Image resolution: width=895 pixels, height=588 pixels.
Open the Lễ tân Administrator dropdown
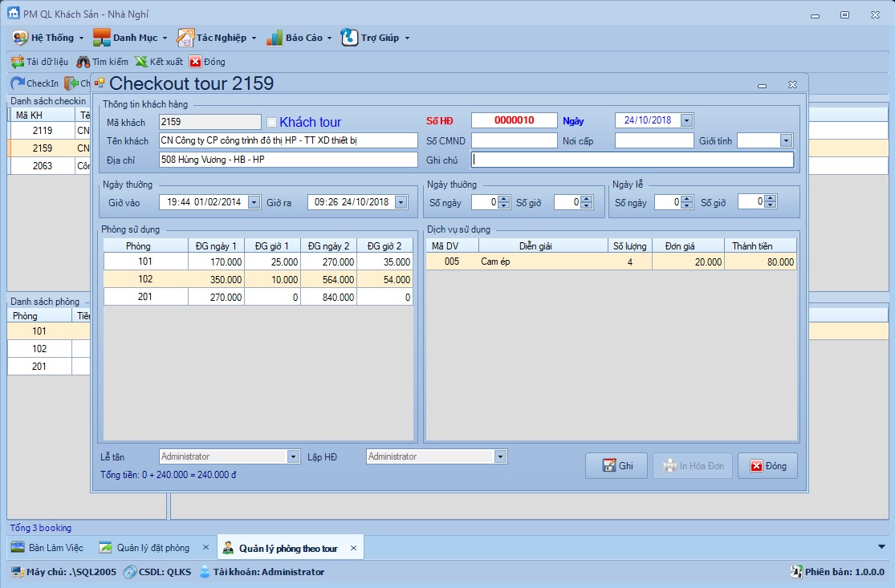pos(293,456)
